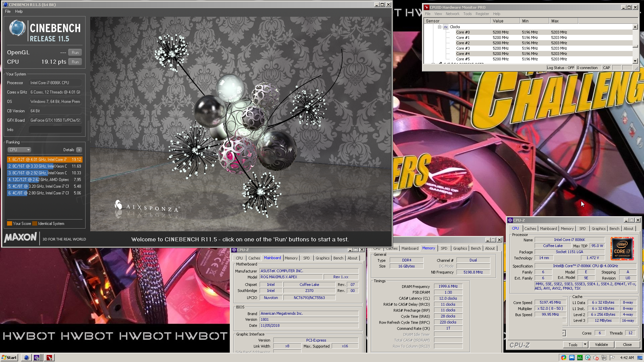The image size is (644, 362).
Task: Click the ROG MAXIMUS X APEX model field
Action: (291, 277)
